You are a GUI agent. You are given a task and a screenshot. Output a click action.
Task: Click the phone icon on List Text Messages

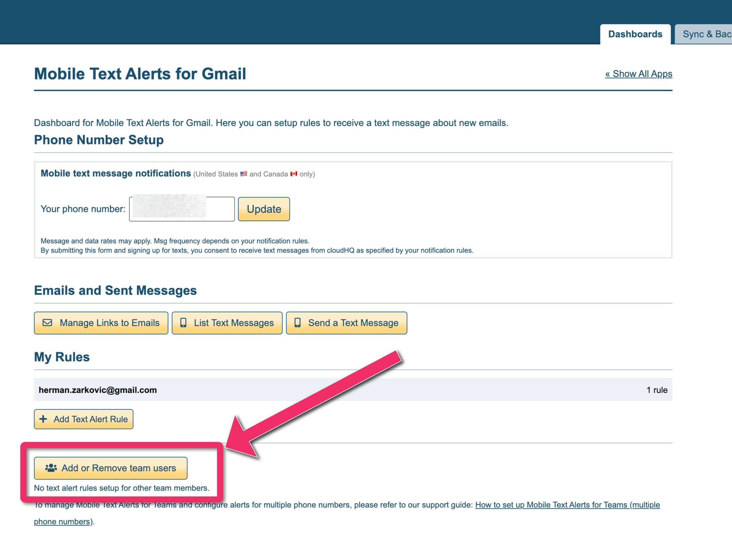183,323
